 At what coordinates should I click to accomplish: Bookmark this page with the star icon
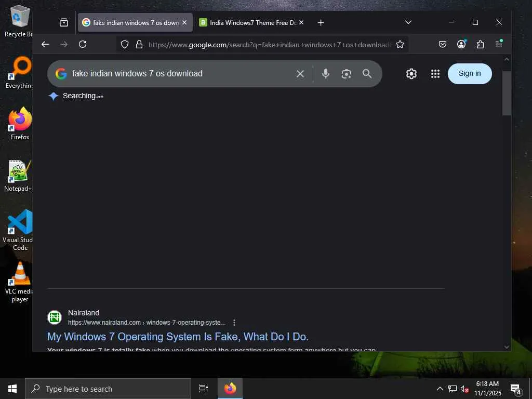pos(400,45)
